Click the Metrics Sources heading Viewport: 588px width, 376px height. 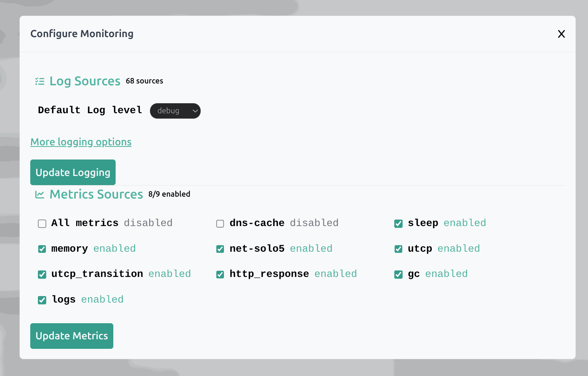click(96, 194)
